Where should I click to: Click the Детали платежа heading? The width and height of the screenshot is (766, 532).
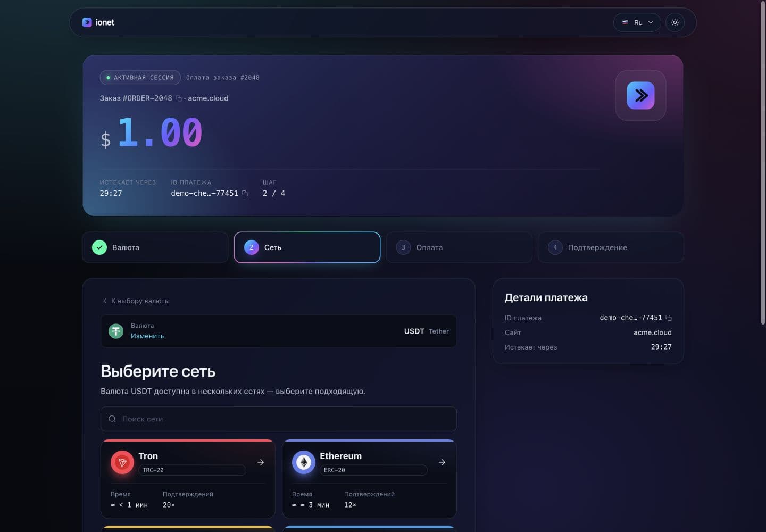[x=546, y=298]
